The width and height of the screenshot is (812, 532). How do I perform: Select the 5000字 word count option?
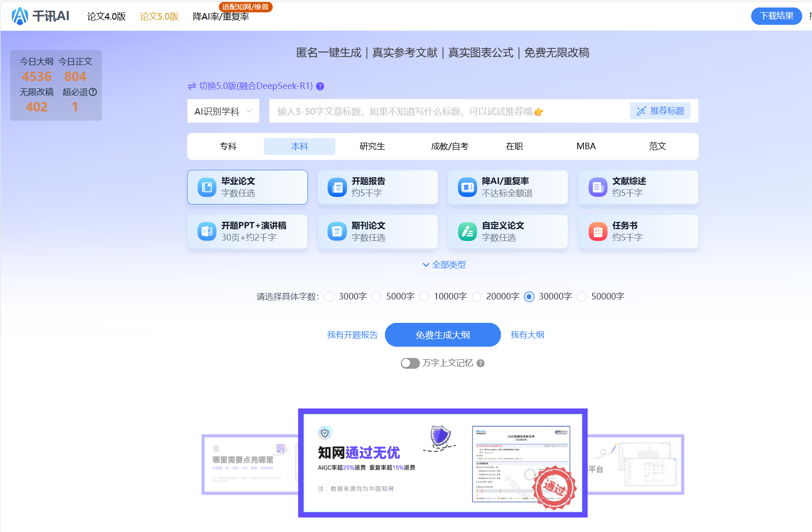click(377, 297)
